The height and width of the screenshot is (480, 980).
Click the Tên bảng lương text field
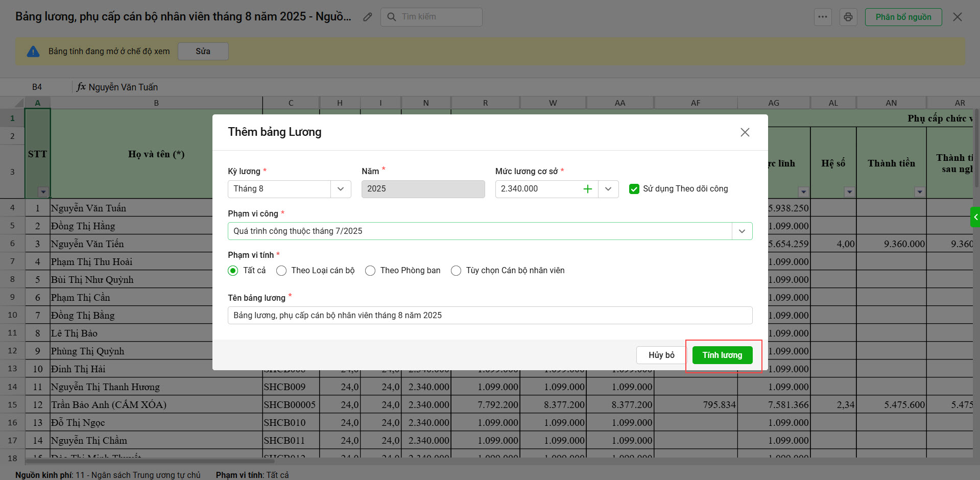coord(489,315)
